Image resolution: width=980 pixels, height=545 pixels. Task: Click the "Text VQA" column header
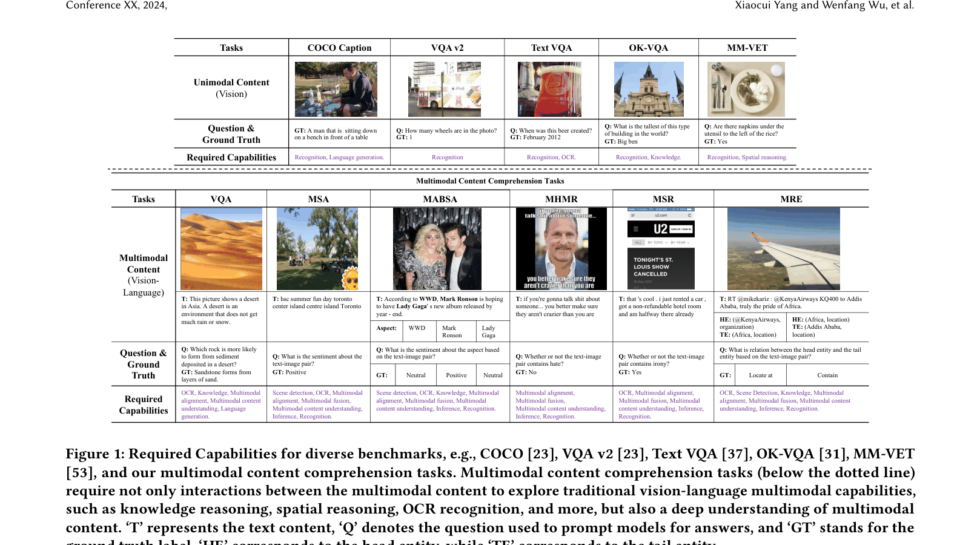coord(551,48)
